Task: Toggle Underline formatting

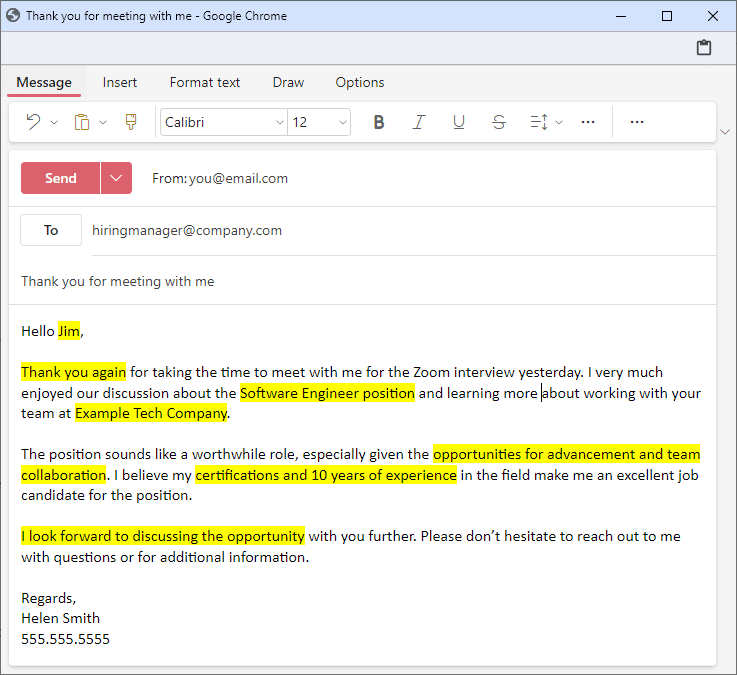Action: coord(459,122)
